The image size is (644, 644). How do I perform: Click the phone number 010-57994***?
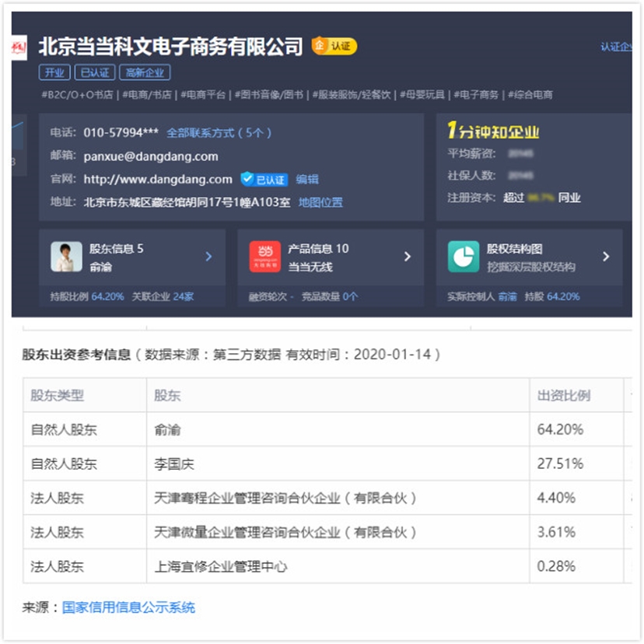121,133
